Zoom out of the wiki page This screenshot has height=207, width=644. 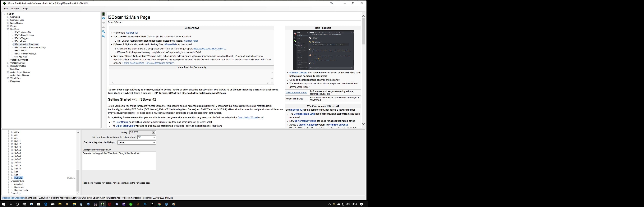click(103, 36)
